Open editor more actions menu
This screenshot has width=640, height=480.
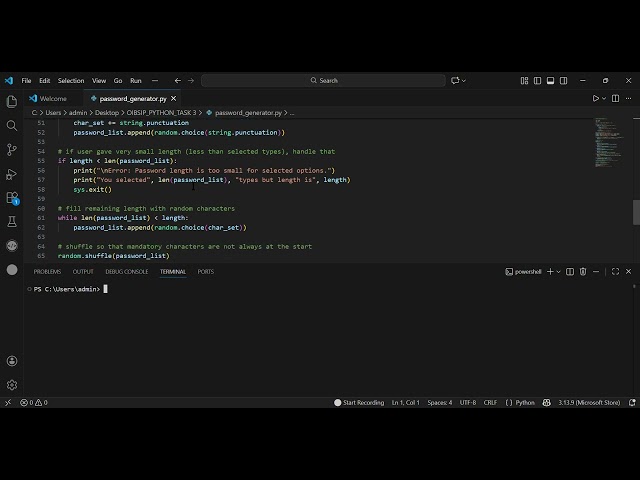pos(629,98)
